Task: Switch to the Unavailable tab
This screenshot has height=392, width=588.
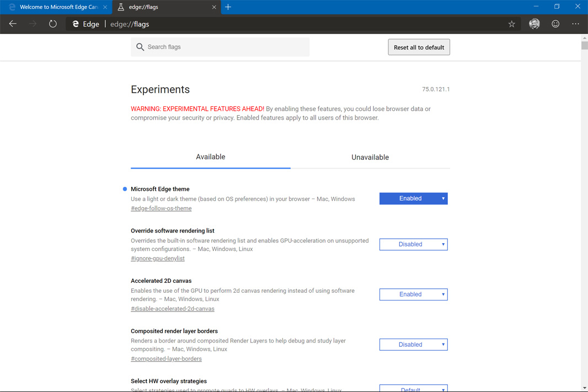Action: coord(370,157)
